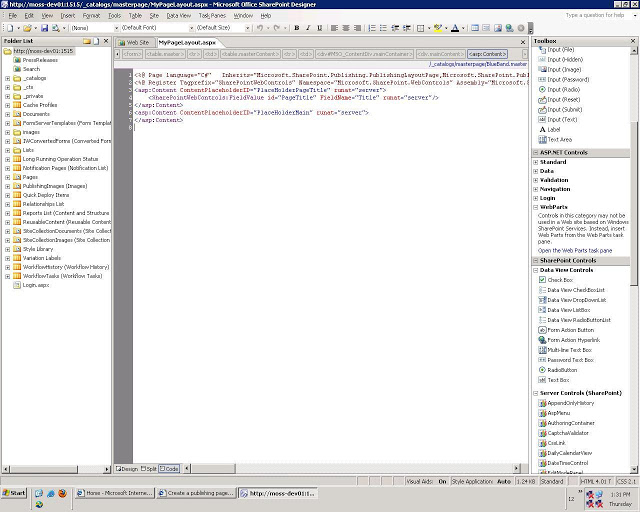Undo the last action
640x512 pixels.
click(260, 28)
